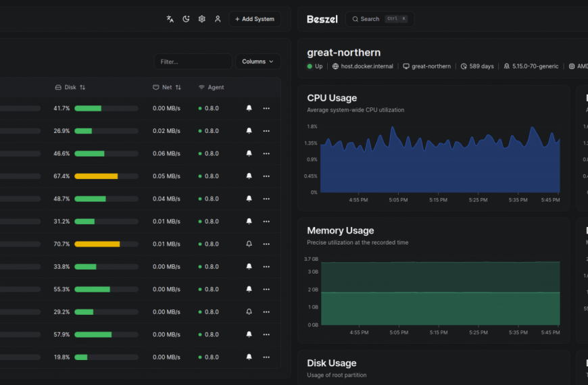Open the three-dot menu in the 19.8% row
Image resolution: width=588 pixels, height=385 pixels.
pos(266,357)
